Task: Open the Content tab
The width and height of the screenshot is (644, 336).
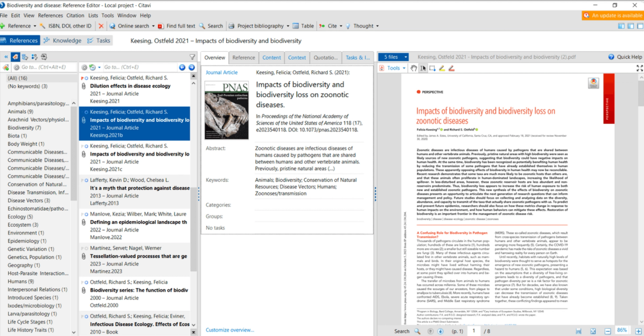Action: pos(272,58)
